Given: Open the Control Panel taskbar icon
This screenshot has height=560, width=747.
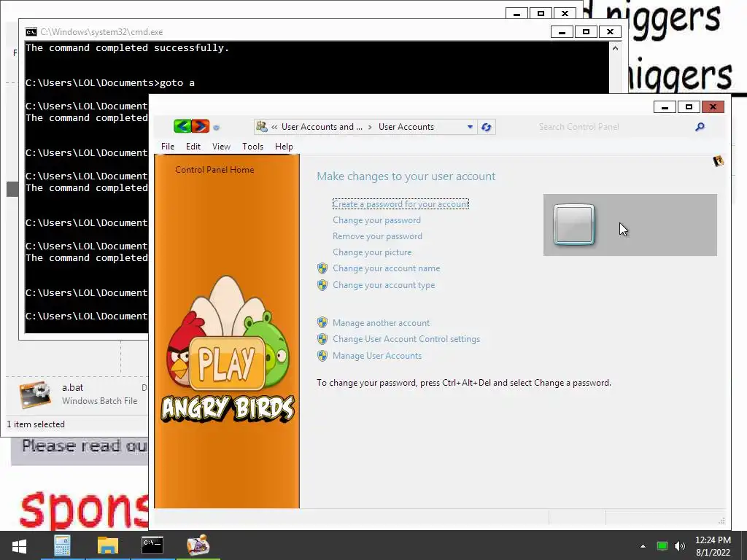Looking at the screenshot, I should [198, 545].
